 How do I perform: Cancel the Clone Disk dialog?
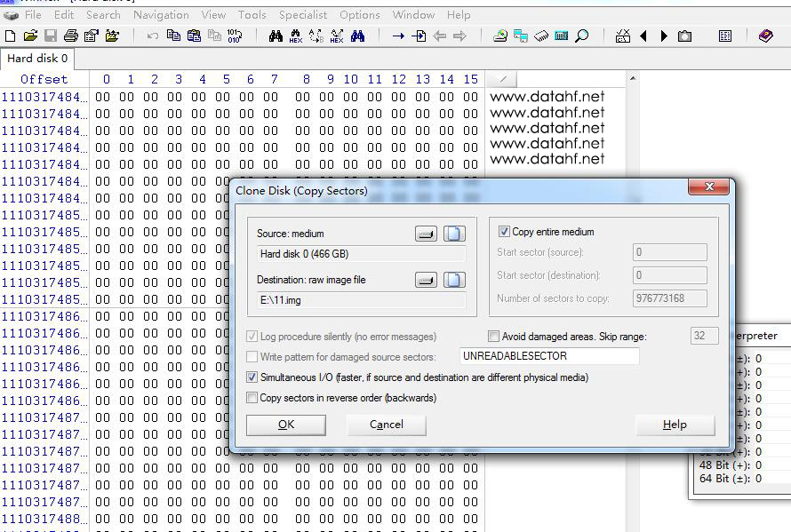pos(387,425)
